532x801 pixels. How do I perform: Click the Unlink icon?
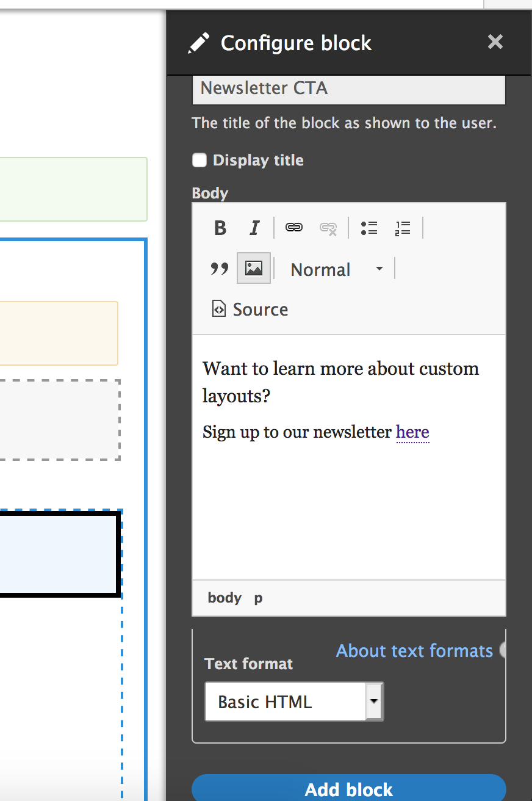click(x=328, y=229)
